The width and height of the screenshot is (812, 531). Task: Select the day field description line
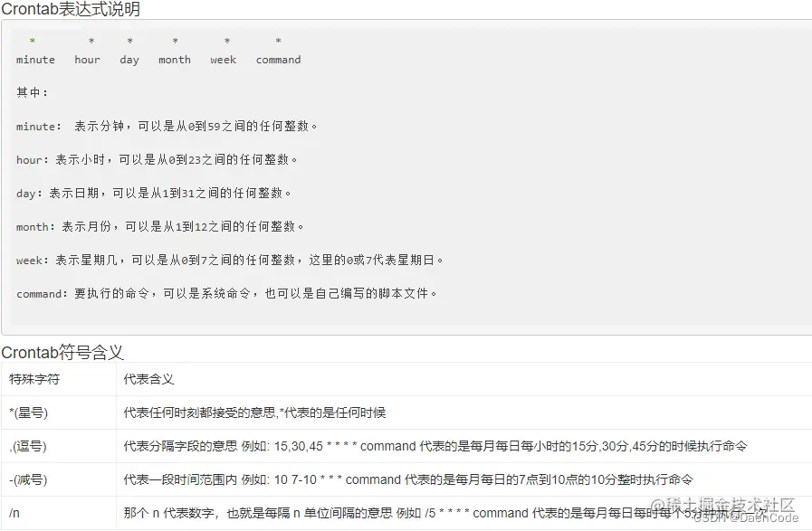point(156,193)
